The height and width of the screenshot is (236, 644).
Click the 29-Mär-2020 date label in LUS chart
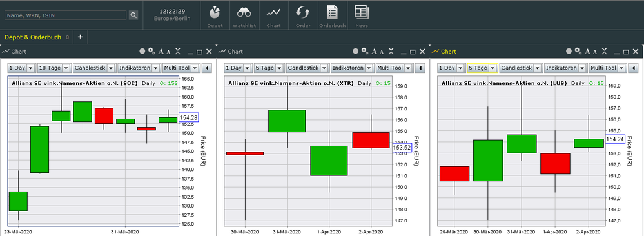pos(454,232)
